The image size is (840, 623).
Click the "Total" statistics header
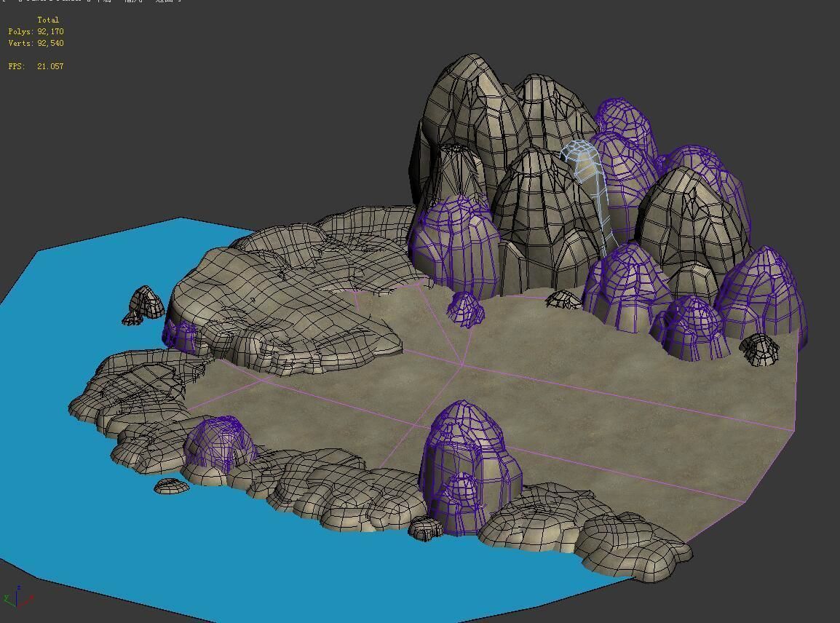click(x=48, y=20)
